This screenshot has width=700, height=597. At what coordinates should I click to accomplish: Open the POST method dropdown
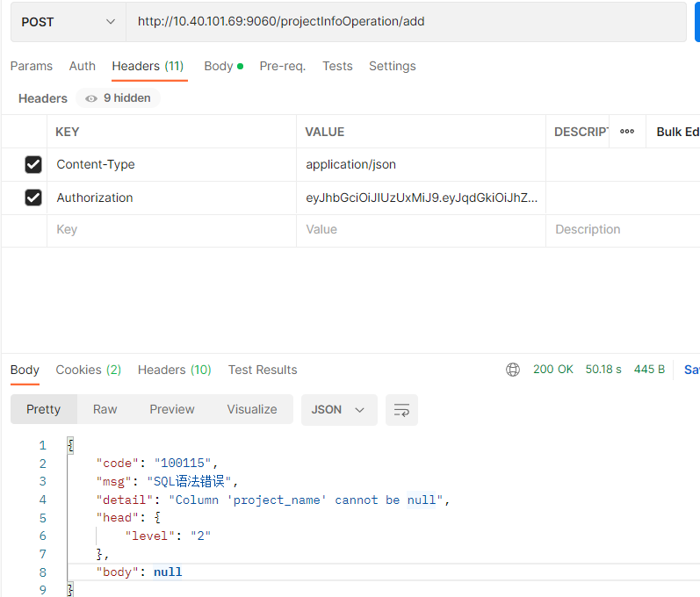coord(68,22)
